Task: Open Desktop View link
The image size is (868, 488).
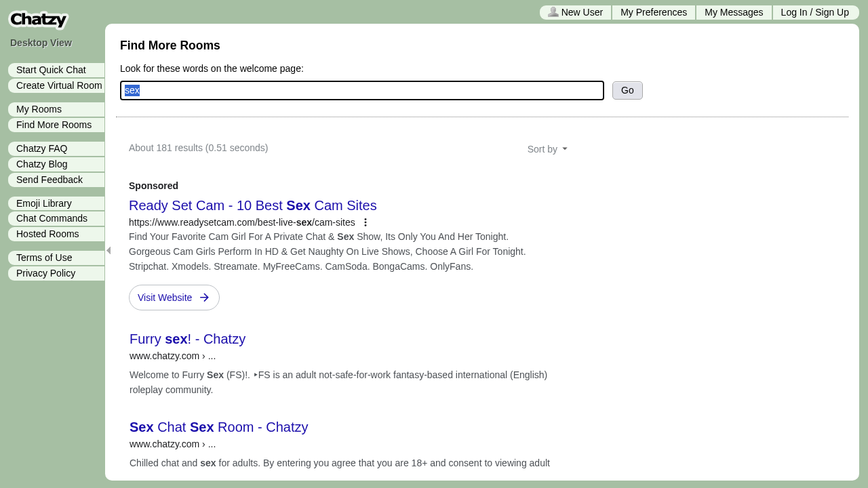Action: (x=41, y=43)
